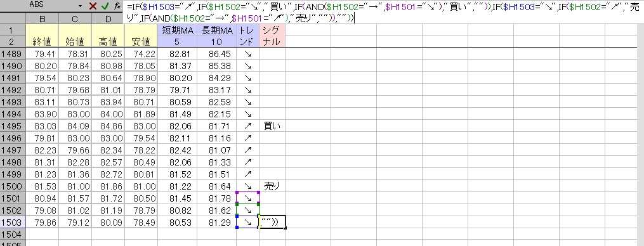644x246 pixels.
Task: Select the 売り signal cell in row 1500
Action: click(272, 186)
